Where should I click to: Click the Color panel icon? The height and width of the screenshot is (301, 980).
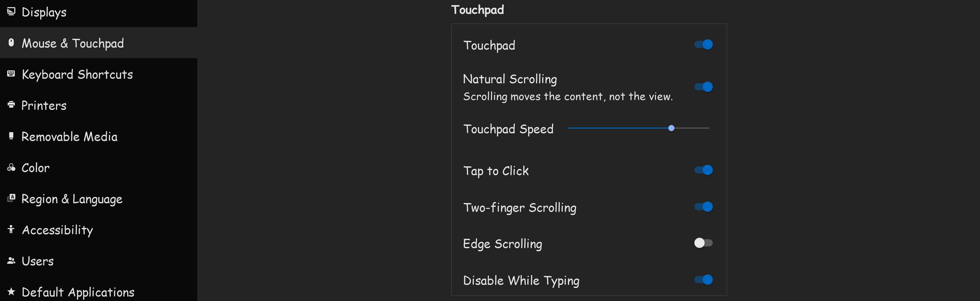tap(11, 167)
